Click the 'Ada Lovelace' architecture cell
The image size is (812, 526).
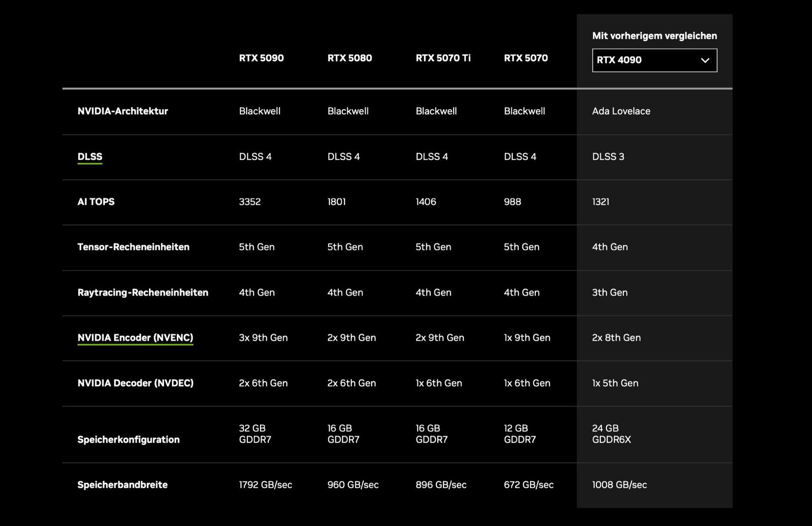[621, 111]
